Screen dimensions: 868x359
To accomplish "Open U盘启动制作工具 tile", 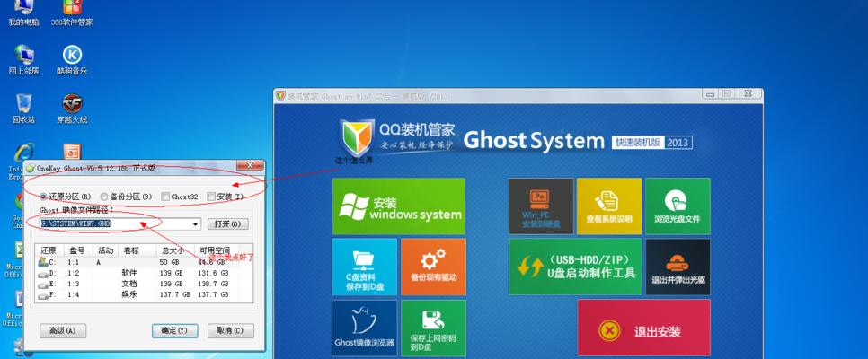I will pyautogui.click(x=575, y=267).
